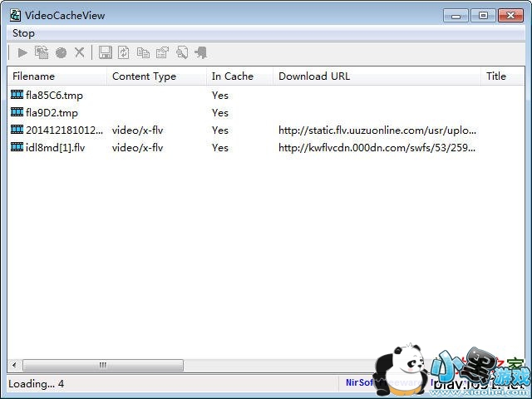
Task: Sort by the Content Type column header
Action: pyautogui.click(x=157, y=76)
